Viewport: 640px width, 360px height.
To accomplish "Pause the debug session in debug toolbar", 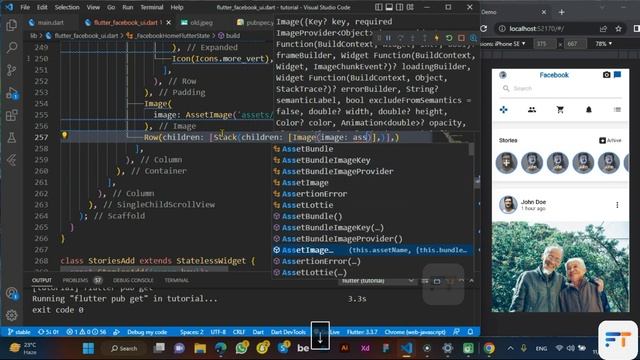I will [x=388, y=38].
